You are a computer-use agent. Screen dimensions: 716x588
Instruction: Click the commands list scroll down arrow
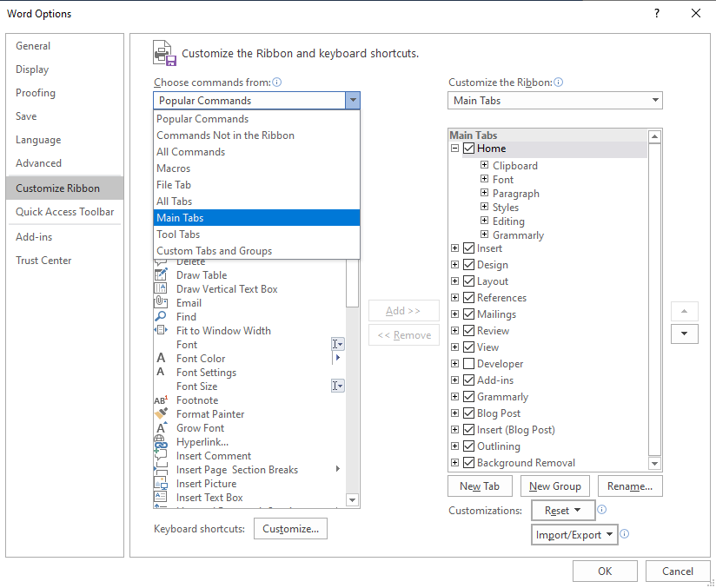pyautogui.click(x=352, y=500)
